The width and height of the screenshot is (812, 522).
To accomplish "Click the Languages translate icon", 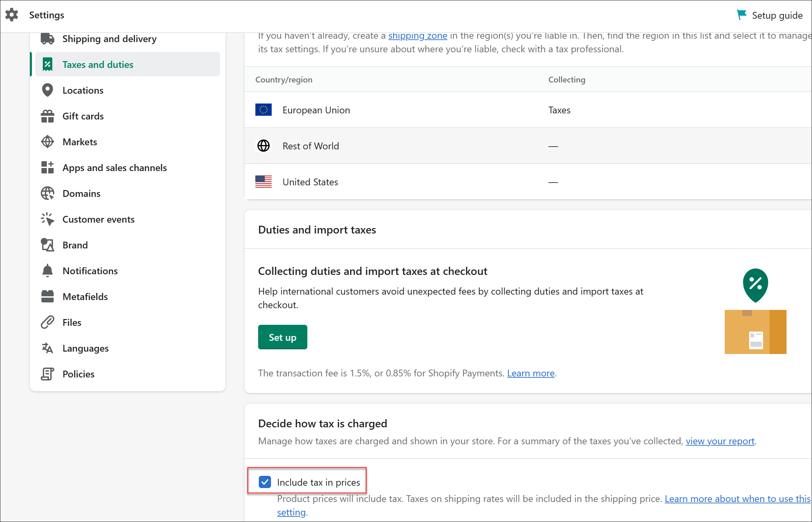I will 48,348.
